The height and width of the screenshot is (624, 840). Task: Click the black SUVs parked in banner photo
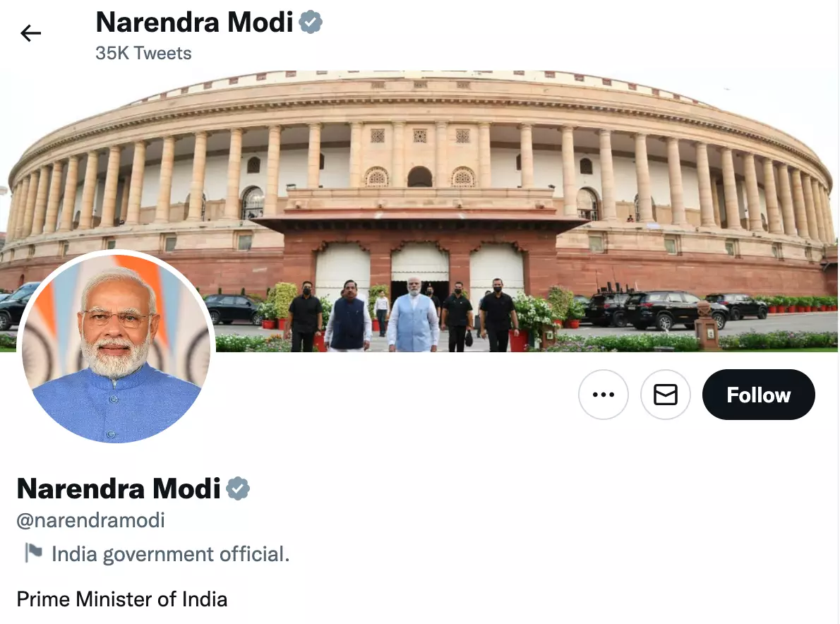click(x=676, y=309)
